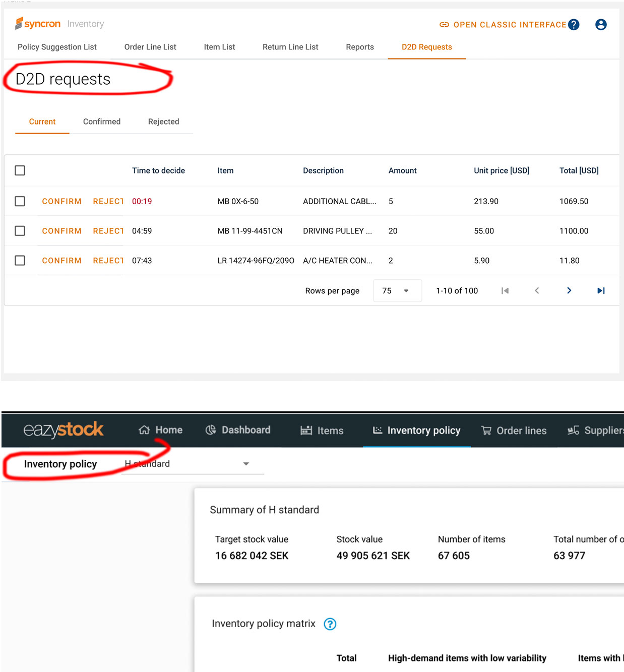The height and width of the screenshot is (672, 624).
Task: Go to the next page arrow
Action: coord(569,290)
